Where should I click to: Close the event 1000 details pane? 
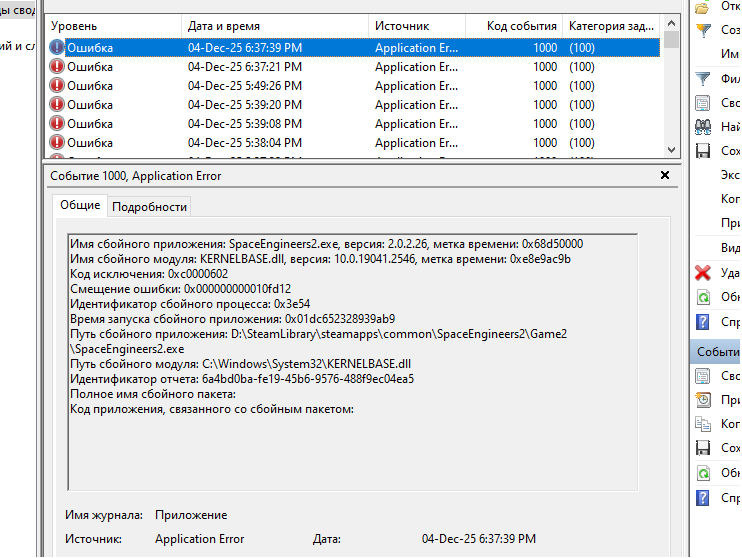coord(665,175)
